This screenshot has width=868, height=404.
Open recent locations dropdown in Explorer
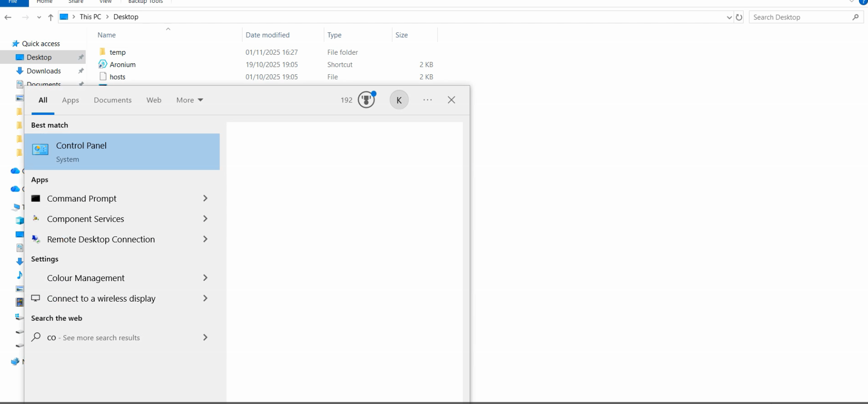pos(39,18)
